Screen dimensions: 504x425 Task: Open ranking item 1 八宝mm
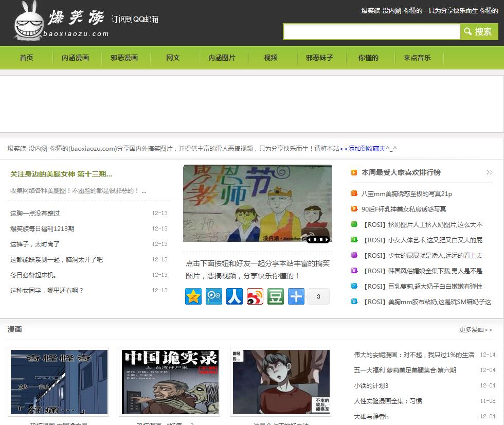407,194
